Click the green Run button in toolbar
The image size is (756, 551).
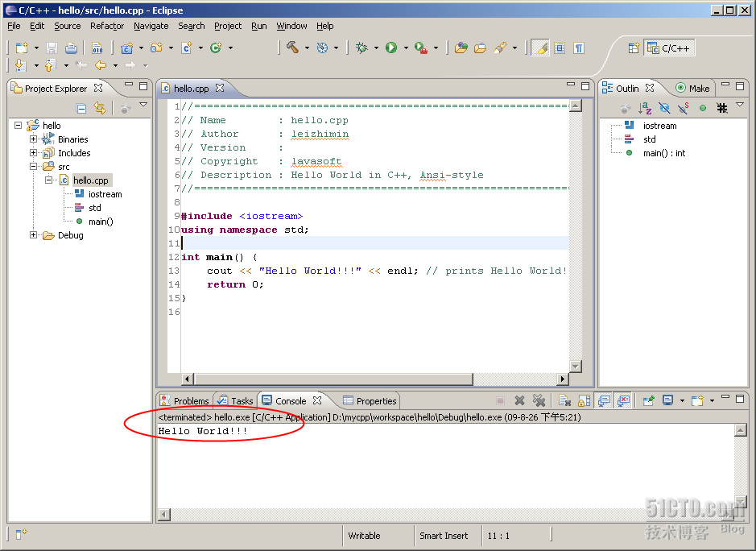pyautogui.click(x=391, y=48)
